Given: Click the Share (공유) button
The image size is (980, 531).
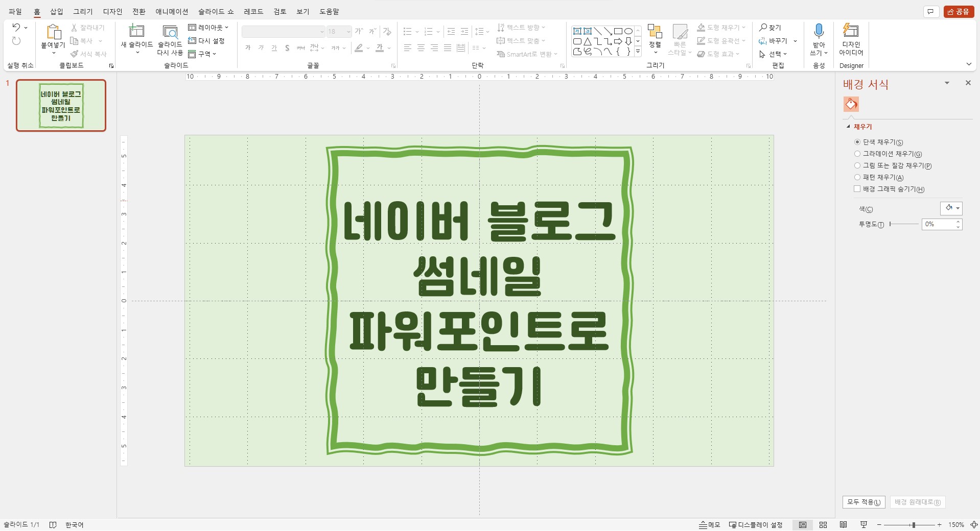Looking at the screenshot, I should 959,12.
